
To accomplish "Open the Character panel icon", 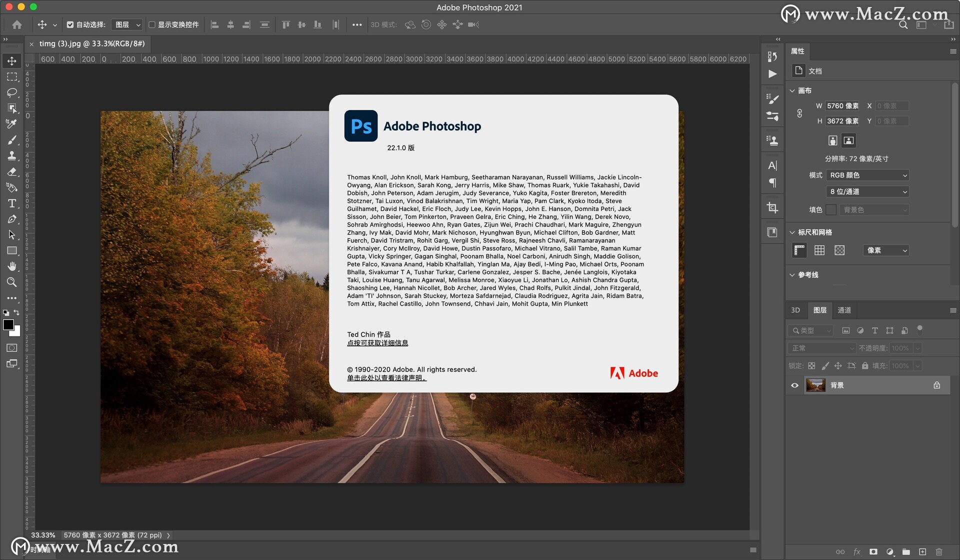I will tap(772, 165).
